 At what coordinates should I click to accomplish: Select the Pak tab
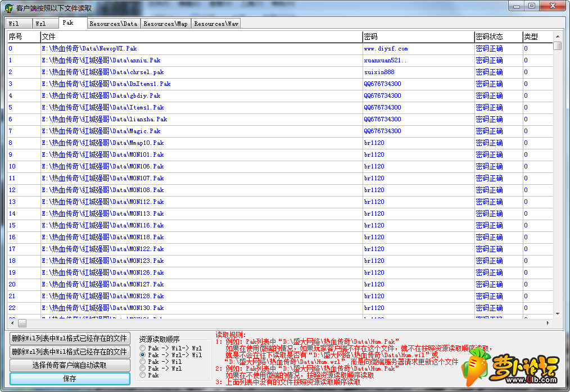[x=73, y=22]
